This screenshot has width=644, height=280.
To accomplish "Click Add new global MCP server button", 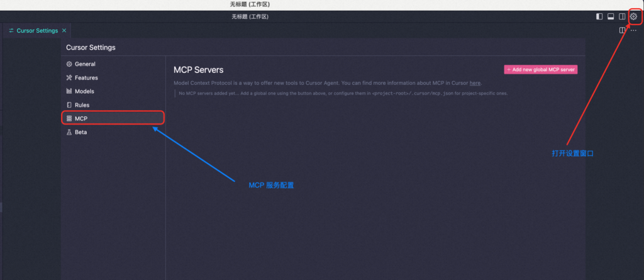I will tap(541, 69).
